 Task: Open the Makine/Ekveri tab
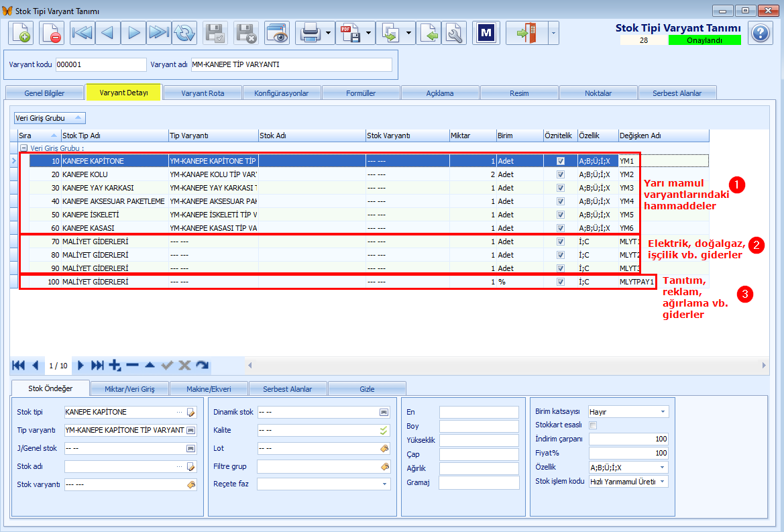(x=209, y=389)
